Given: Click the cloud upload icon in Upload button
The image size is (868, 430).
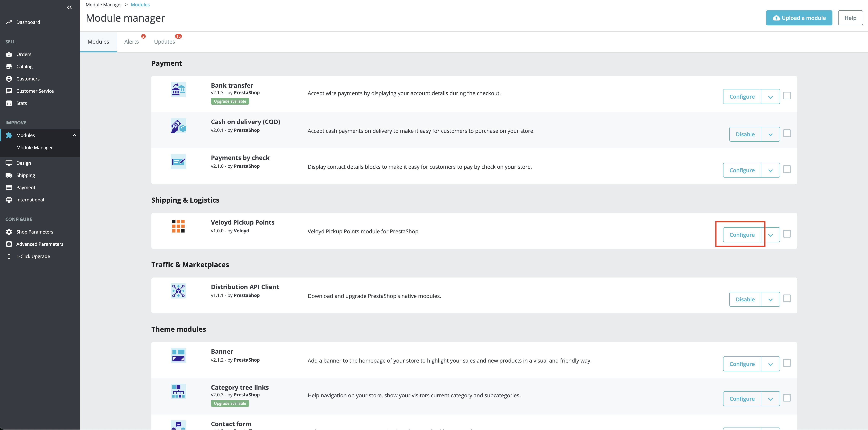Looking at the screenshot, I should coord(776,18).
